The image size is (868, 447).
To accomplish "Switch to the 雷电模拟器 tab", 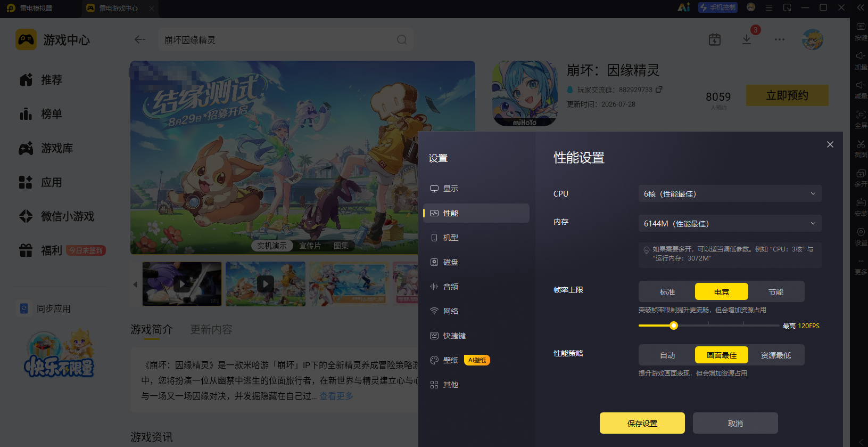I will [x=30, y=8].
